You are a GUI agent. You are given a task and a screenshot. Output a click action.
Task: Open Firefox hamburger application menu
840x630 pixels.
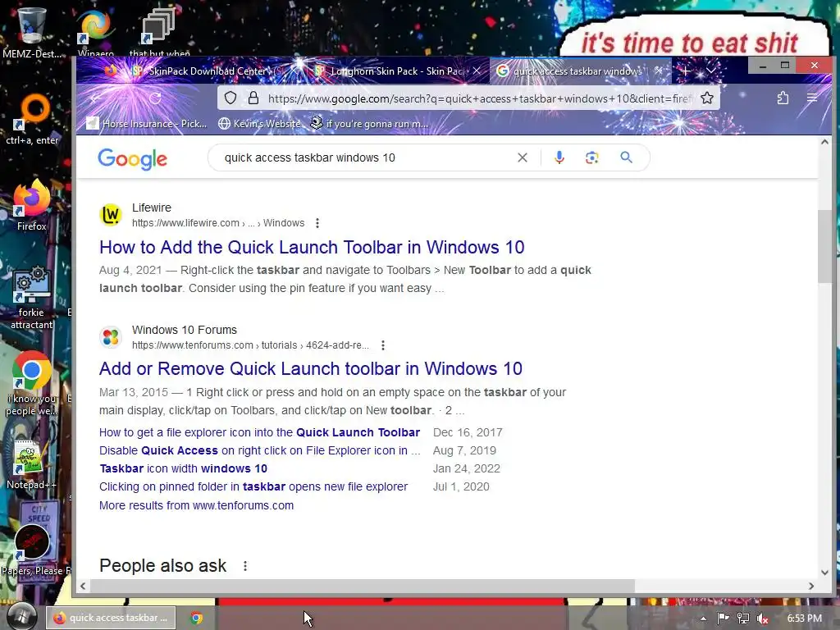812,98
